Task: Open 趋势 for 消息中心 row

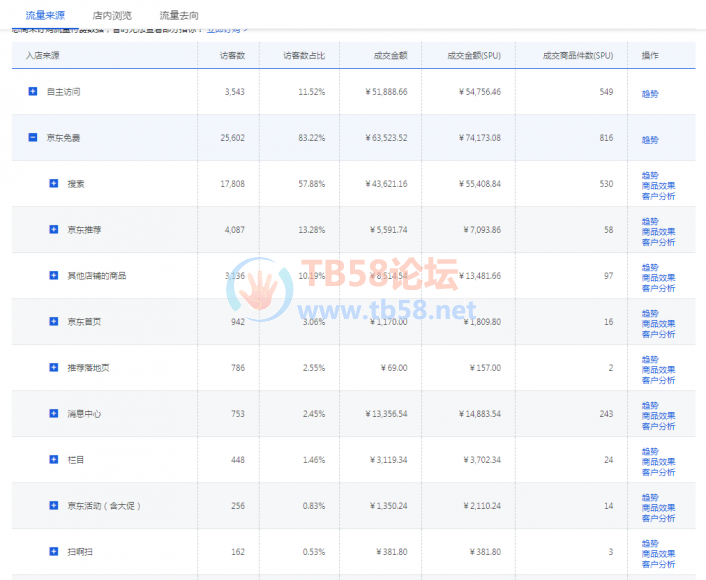Action: tap(650, 405)
